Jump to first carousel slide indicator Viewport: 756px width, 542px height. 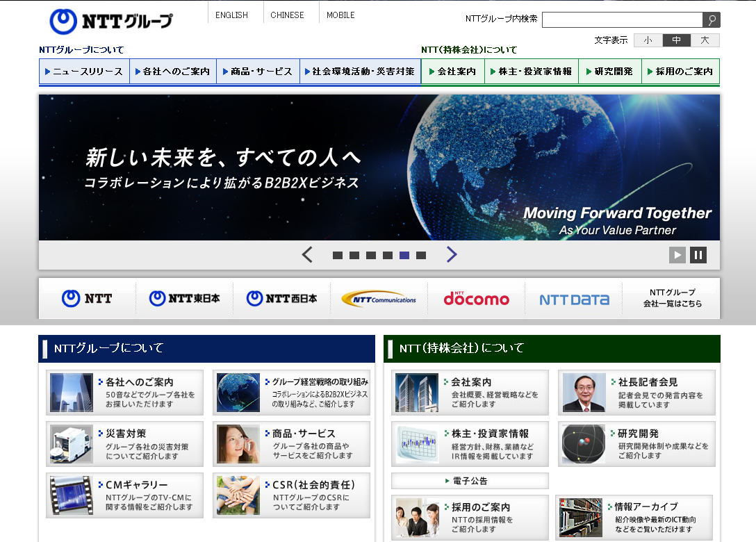click(338, 256)
